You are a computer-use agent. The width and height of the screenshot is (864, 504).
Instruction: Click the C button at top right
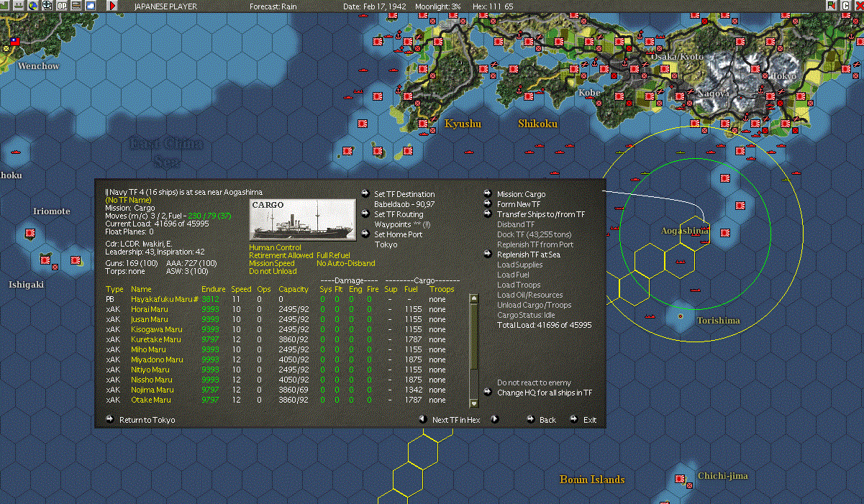pos(845,6)
